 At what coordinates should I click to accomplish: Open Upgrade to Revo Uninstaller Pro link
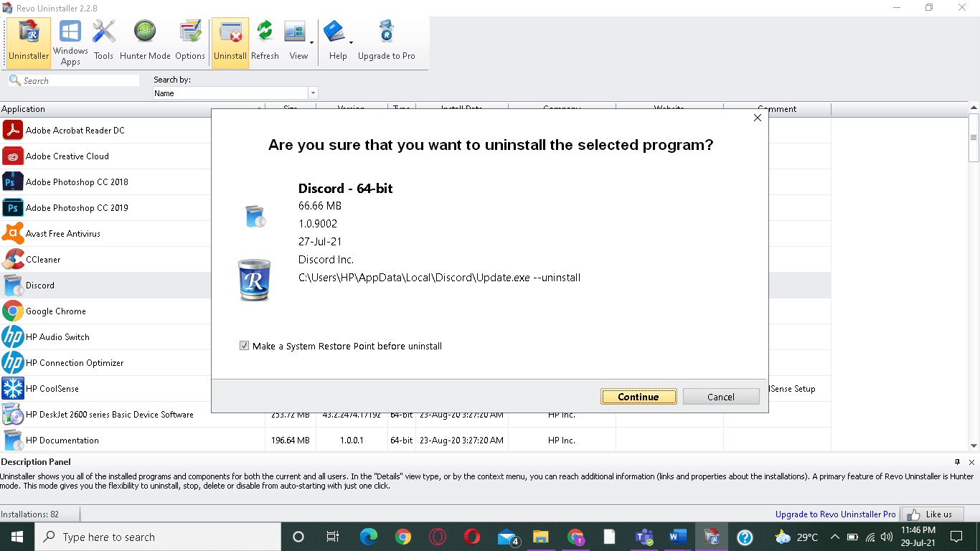[x=834, y=514]
